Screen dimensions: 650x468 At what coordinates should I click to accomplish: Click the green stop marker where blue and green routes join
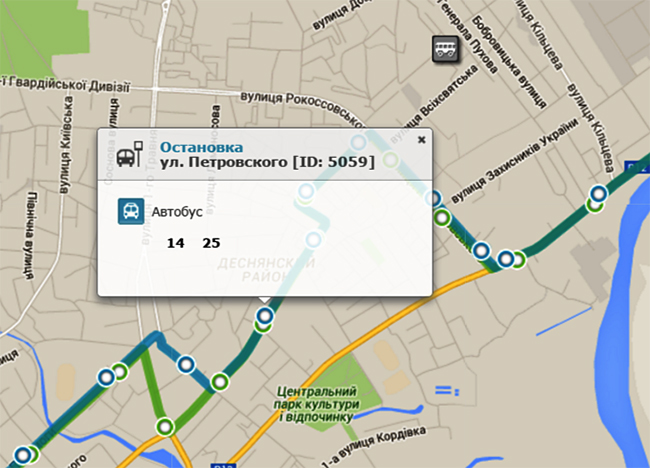click(220, 381)
